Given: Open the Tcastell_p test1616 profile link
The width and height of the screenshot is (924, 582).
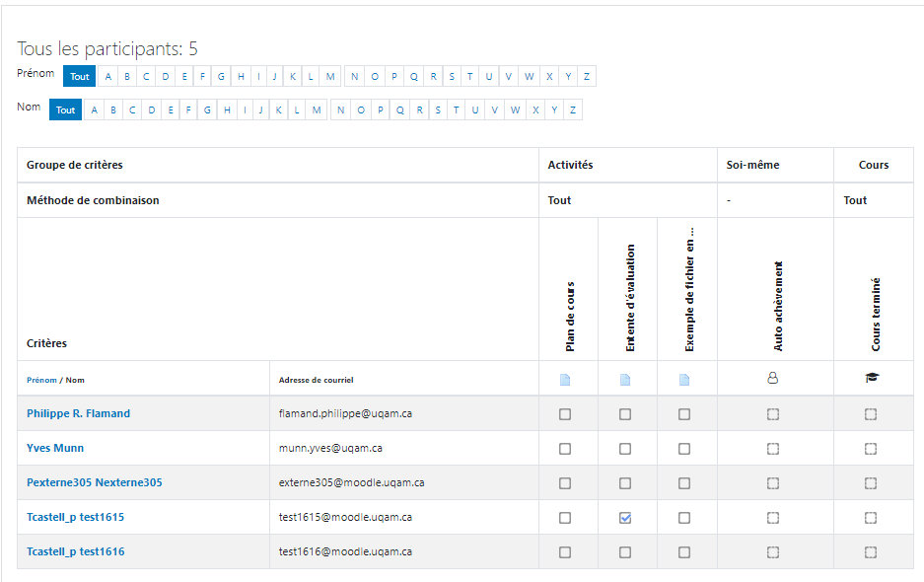Looking at the screenshot, I should pos(75,551).
